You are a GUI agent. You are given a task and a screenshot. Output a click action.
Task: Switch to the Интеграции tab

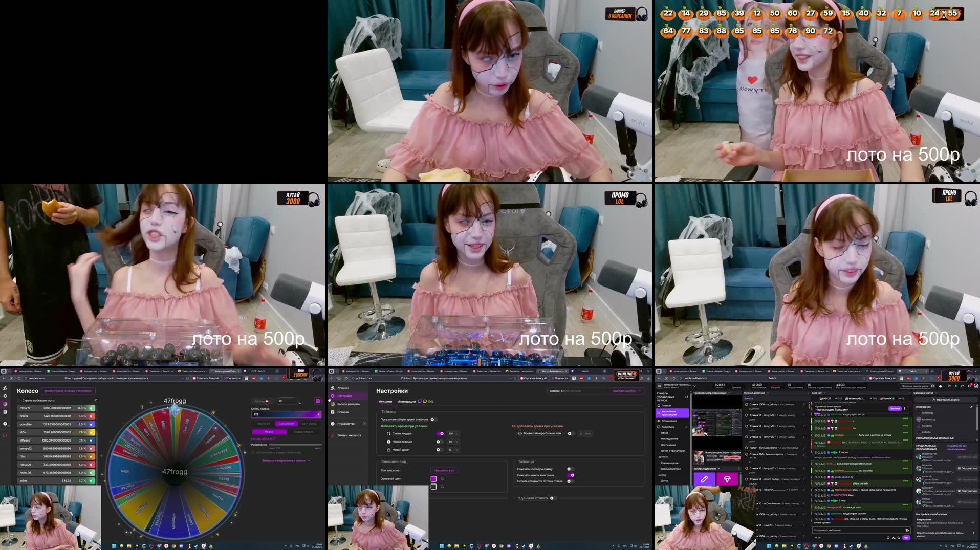pyautogui.click(x=406, y=402)
